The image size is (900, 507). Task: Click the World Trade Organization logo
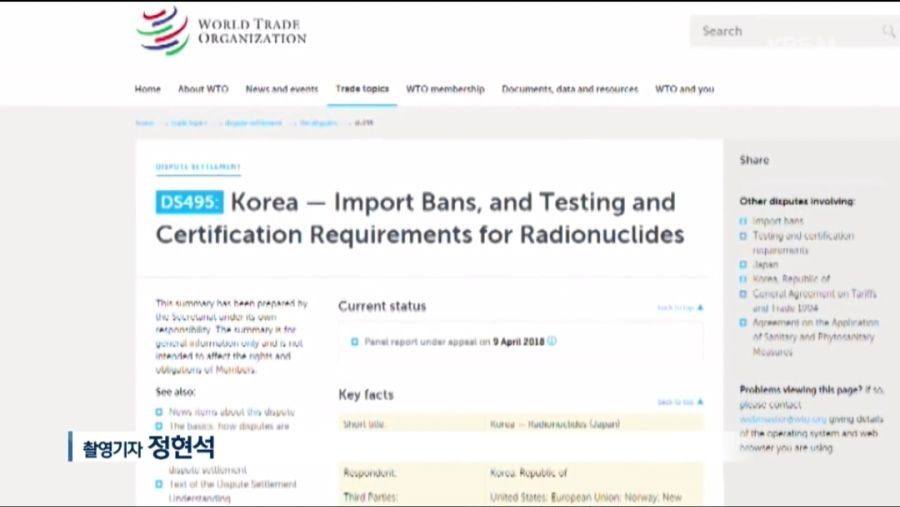click(x=222, y=31)
